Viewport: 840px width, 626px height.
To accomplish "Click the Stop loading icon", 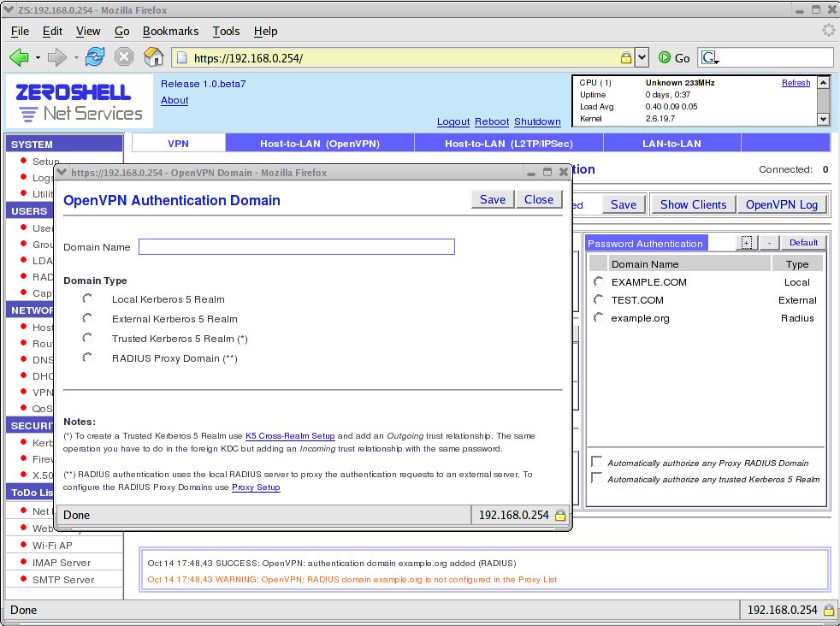I will 124,56.
